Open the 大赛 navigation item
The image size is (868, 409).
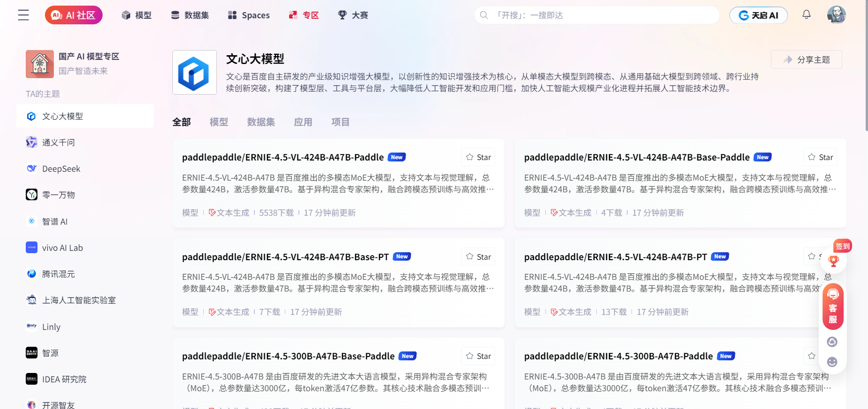(353, 15)
